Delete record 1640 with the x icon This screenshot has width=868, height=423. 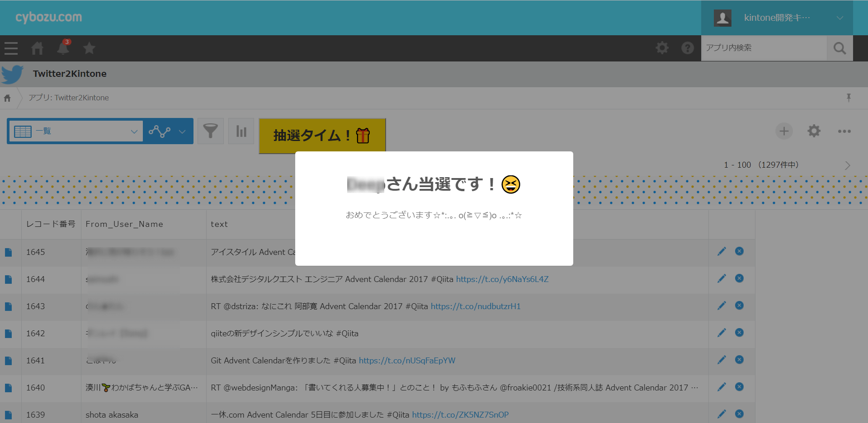pyautogui.click(x=739, y=387)
